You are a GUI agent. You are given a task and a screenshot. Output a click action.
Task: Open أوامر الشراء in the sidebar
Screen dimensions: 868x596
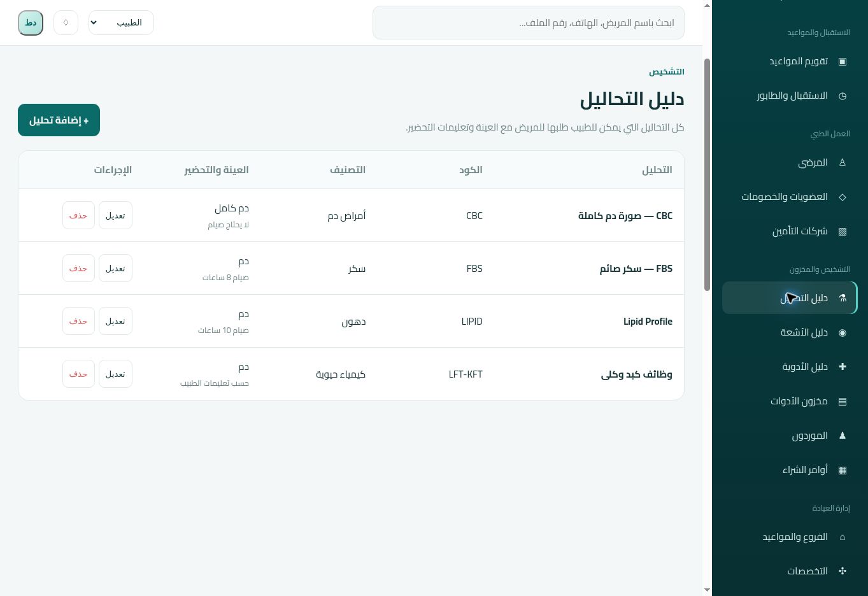tap(790, 470)
